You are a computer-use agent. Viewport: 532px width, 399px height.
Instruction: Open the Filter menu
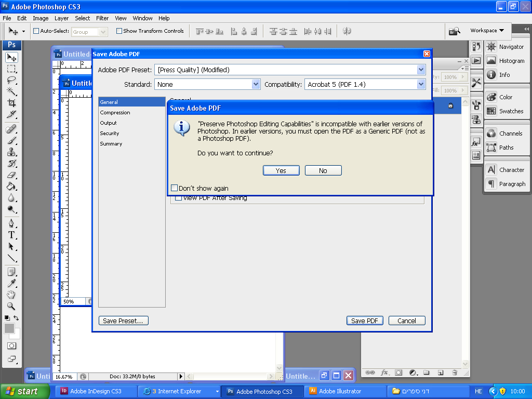102,18
